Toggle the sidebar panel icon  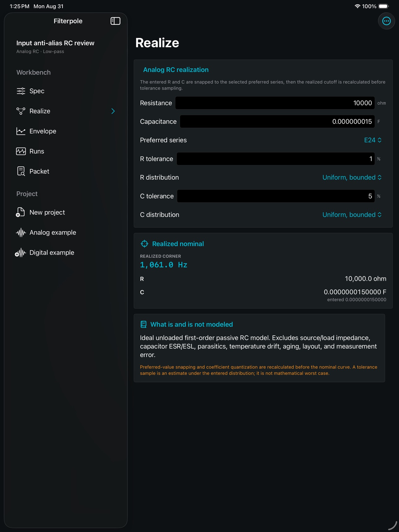pos(115,21)
